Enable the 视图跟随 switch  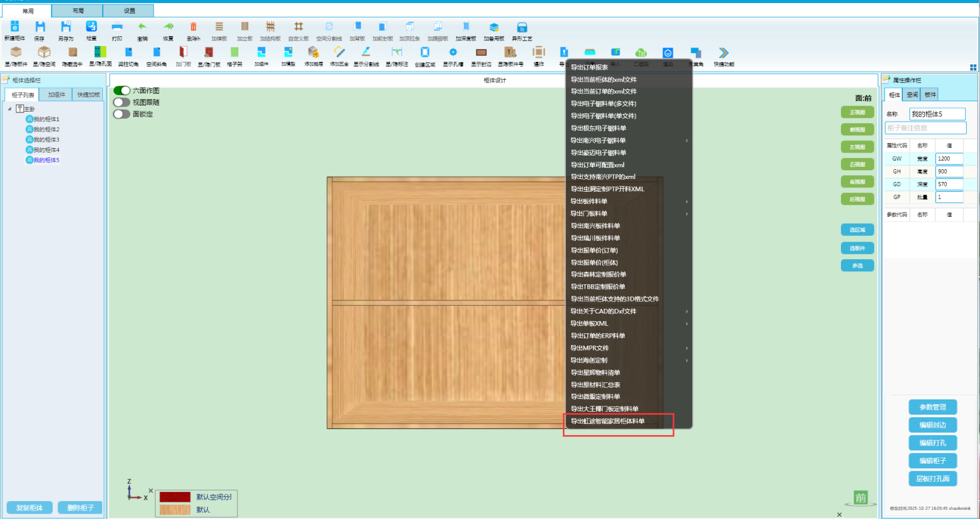coord(122,102)
